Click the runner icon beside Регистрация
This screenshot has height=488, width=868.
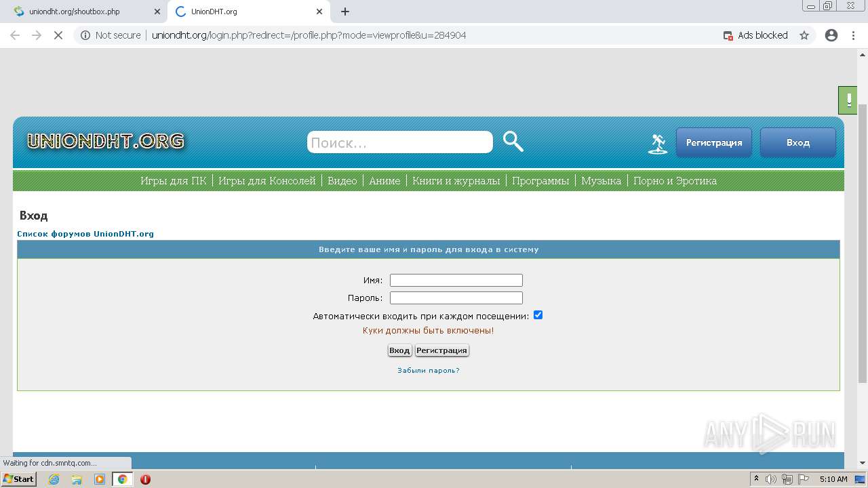coord(657,144)
